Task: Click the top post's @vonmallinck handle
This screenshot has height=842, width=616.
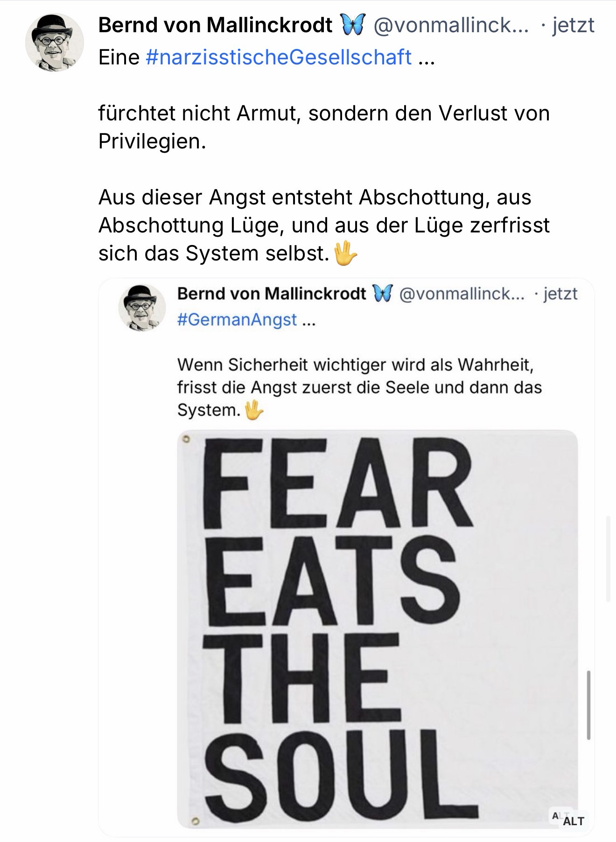Action: click(451, 25)
